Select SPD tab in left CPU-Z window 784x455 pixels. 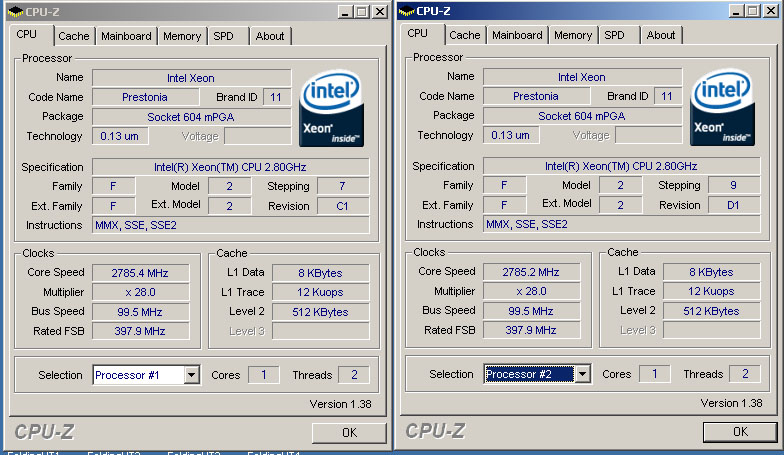coord(224,36)
